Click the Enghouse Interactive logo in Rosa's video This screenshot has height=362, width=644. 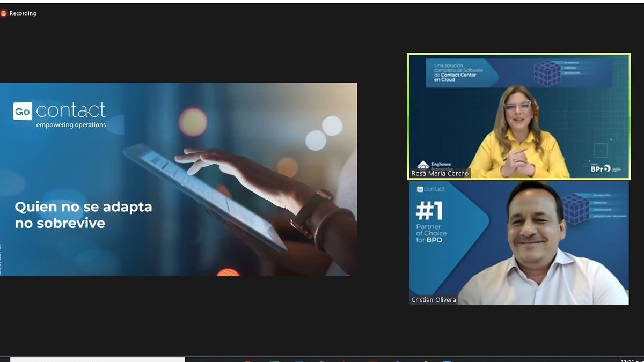435,166
